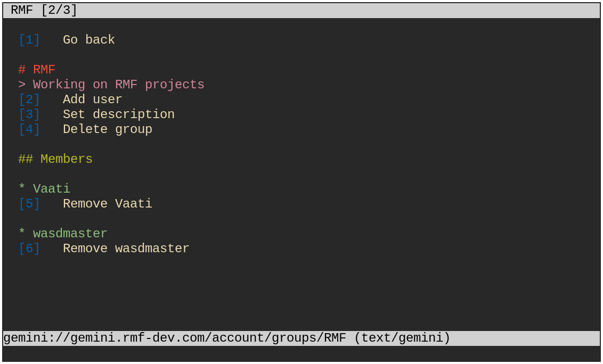Open the Delete group link
Screen dimensions: 603x364
(x=107, y=129)
